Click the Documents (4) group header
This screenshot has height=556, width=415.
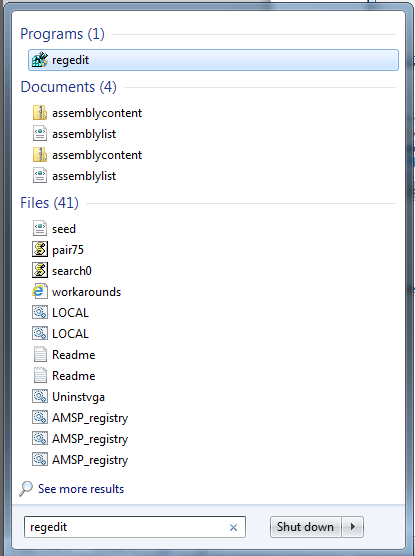[x=68, y=87]
